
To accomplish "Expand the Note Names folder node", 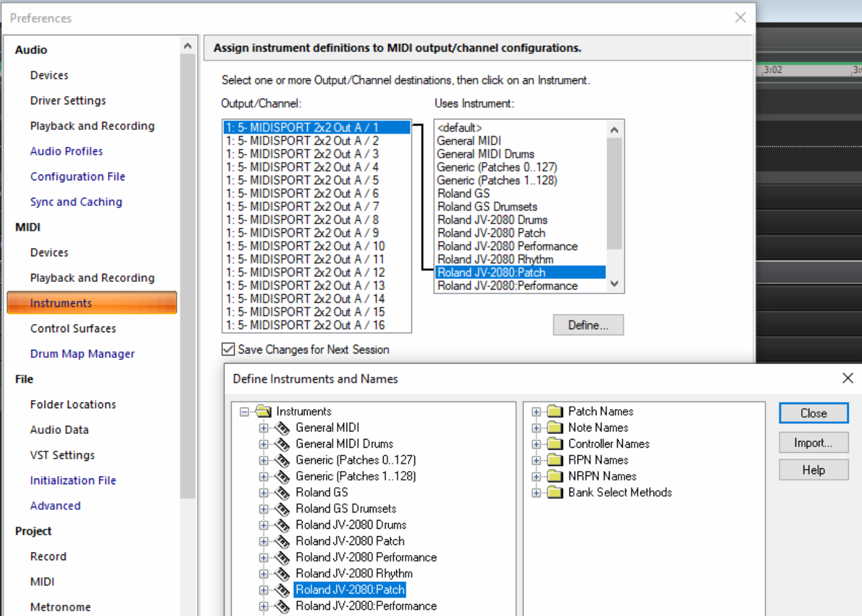I will pos(536,428).
